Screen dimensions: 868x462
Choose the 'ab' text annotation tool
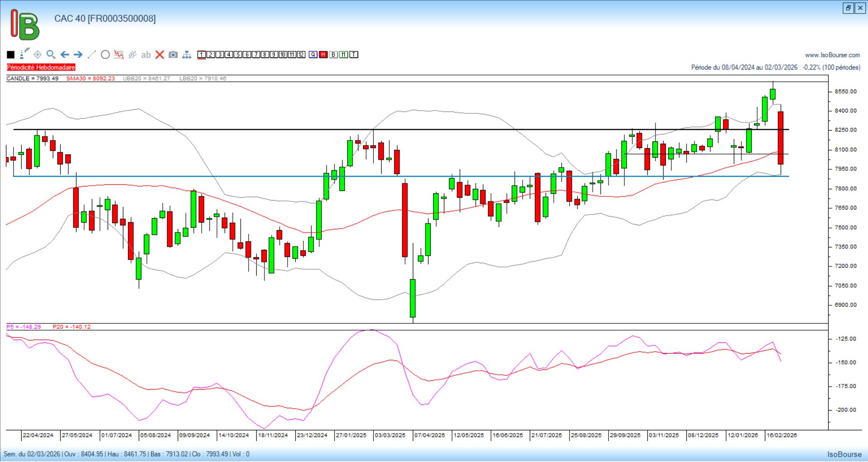(146, 55)
